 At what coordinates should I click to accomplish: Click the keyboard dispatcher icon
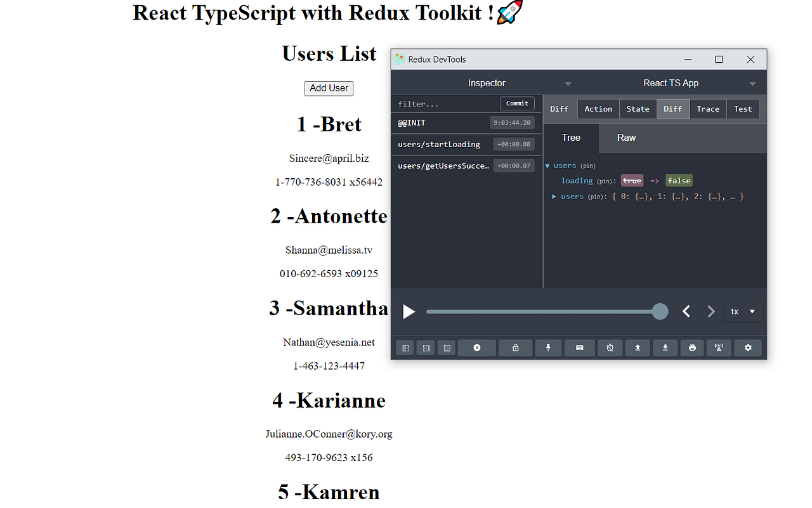[579, 348]
